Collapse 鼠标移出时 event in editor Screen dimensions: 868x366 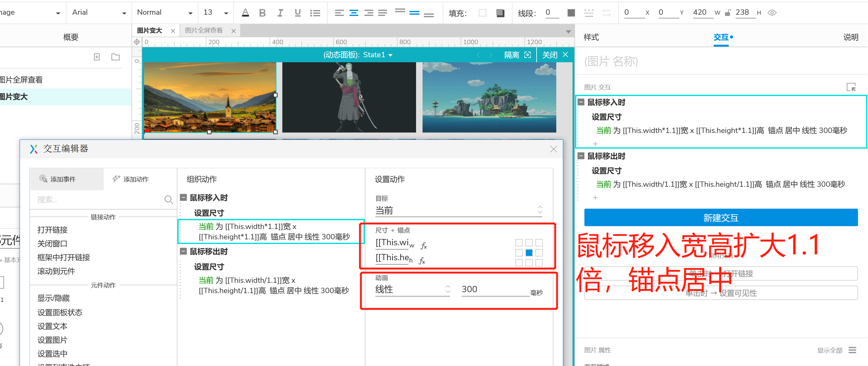click(184, 251)
